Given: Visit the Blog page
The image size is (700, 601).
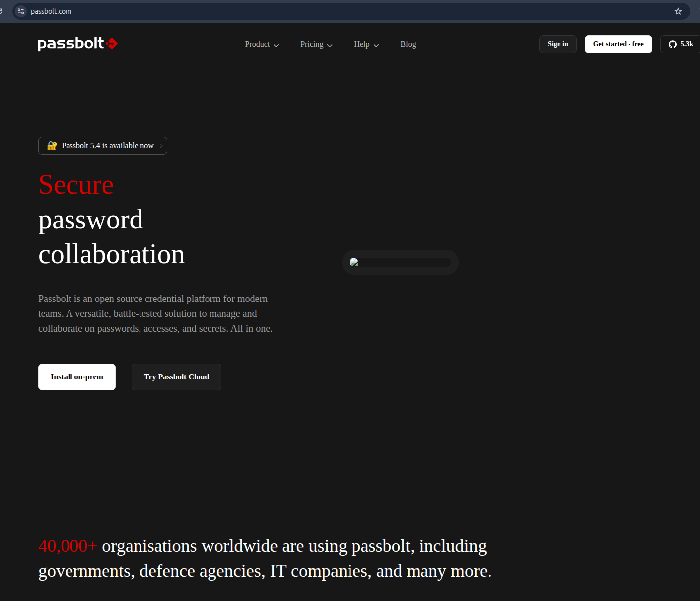Looking at the screenshot, I should tap(408, 44).
